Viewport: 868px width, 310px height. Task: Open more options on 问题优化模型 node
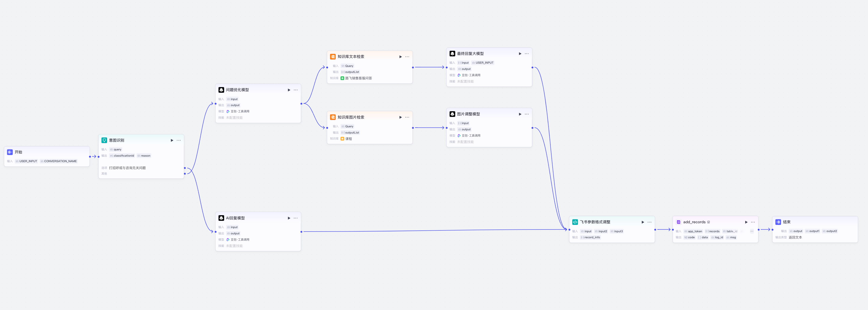point(295,90)
